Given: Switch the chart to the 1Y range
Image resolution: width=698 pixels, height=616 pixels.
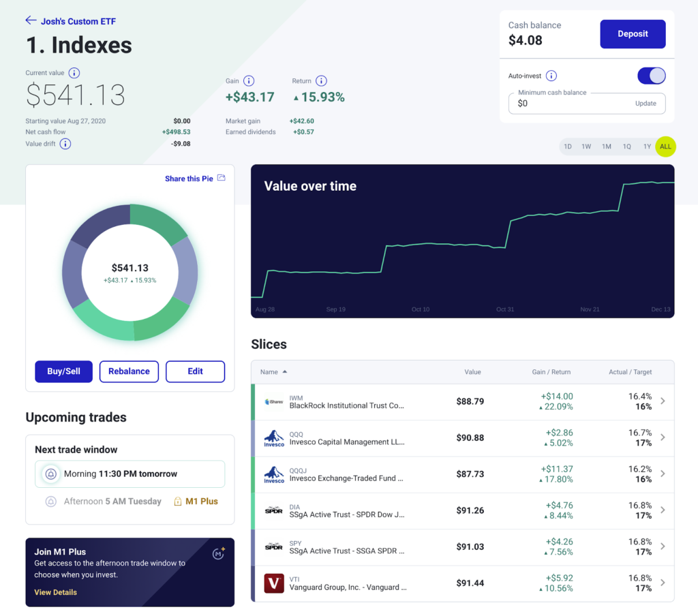Looking at the screenshot, I should point(647,147).
